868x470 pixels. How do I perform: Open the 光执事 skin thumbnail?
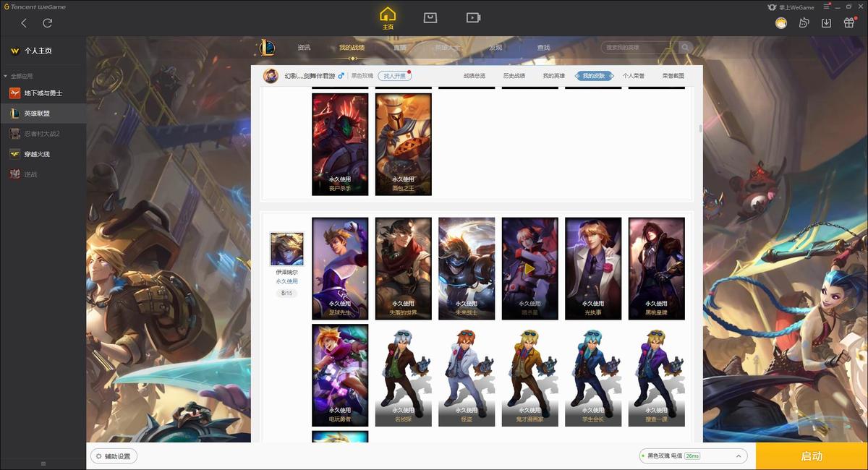point(593,269)
